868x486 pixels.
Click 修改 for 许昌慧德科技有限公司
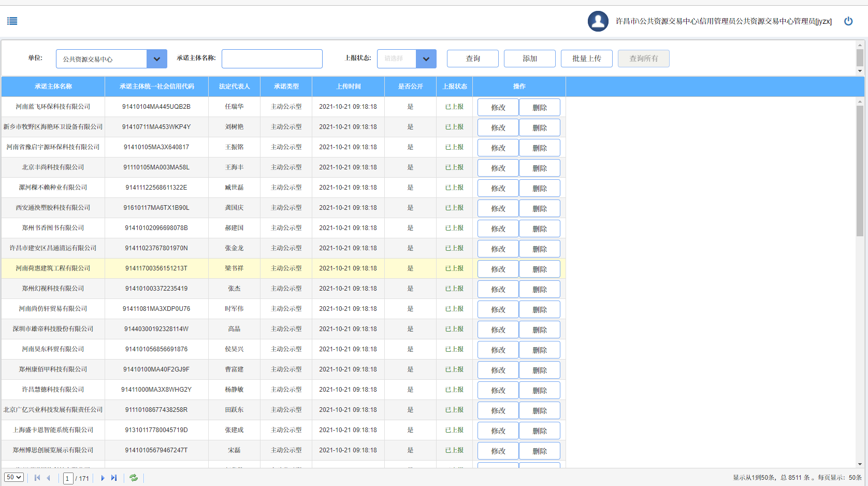coord(498,390)
